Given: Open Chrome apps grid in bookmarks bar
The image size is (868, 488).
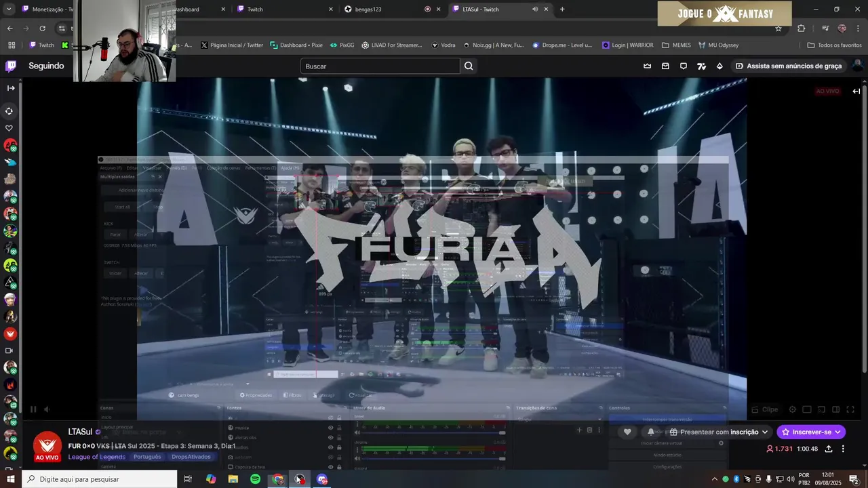Looking at the screenshot, I should [x=12, y=45].
